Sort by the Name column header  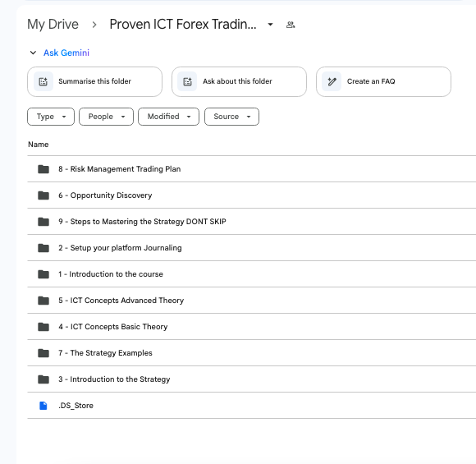39,145
